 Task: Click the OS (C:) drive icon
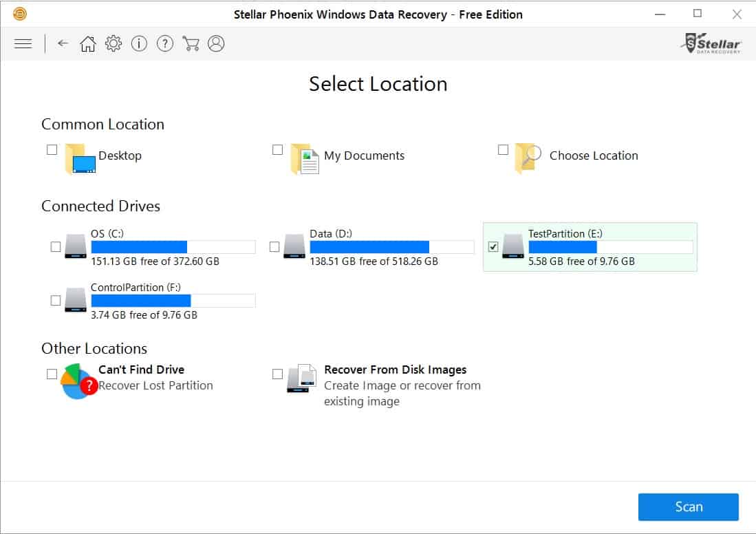[76, 246]
